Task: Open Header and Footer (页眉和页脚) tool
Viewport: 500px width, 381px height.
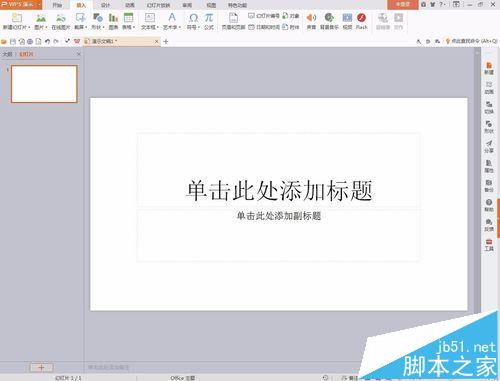Action: (x=233, y=21)
